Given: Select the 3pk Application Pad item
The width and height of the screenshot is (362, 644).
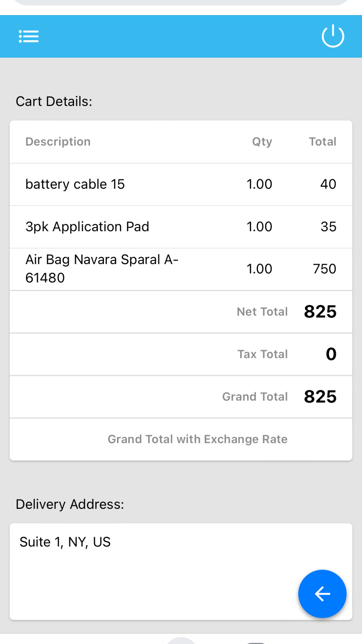Looking at the screenshot, I should click(87, 227).
